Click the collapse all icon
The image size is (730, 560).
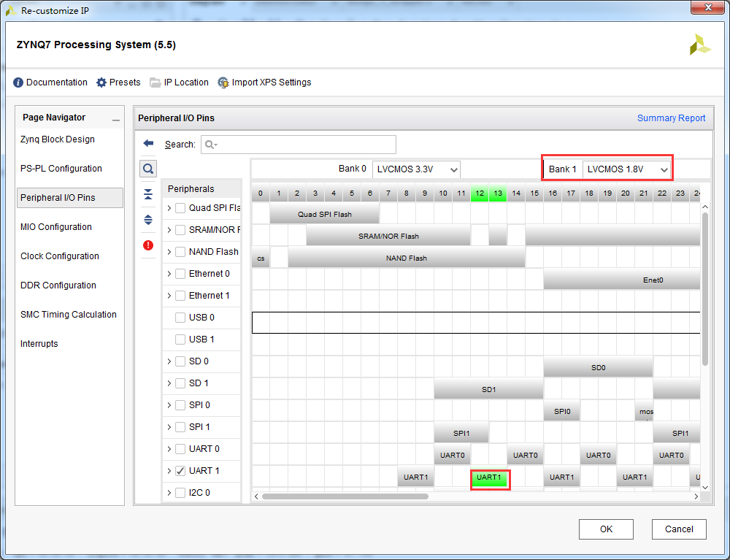click(x=148, y=194)
